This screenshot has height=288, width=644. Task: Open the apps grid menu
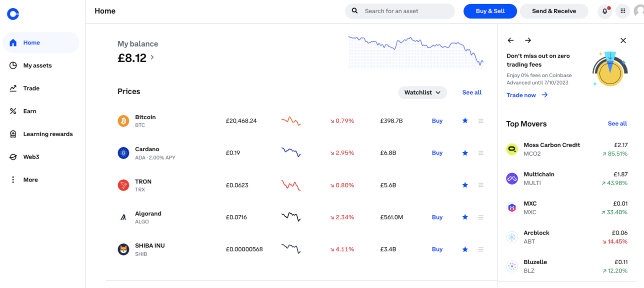[623, 11]
